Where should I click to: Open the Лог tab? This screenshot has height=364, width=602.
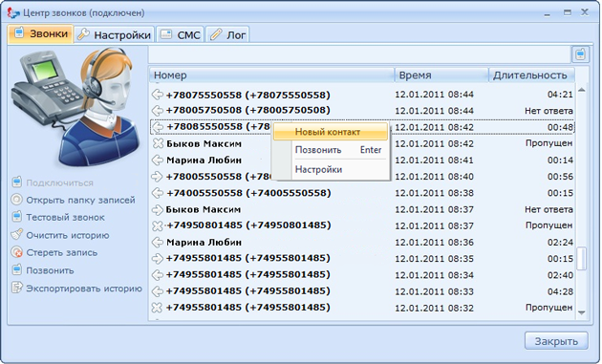(x=227, y=35)
